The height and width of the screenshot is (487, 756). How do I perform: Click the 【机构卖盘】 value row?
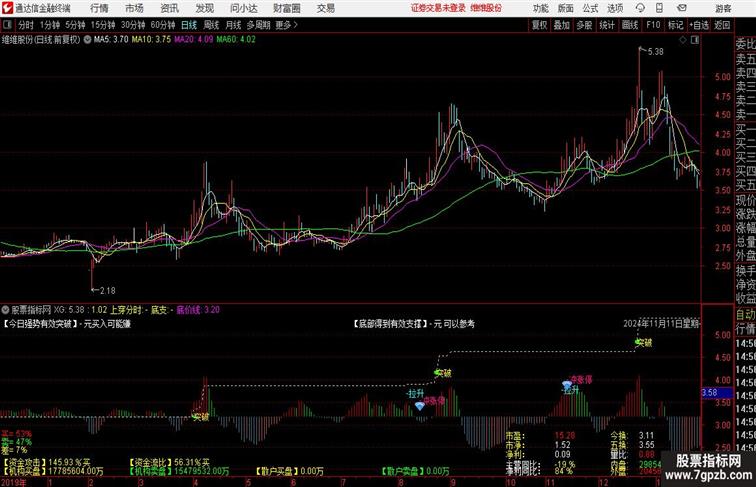point(179,471)
